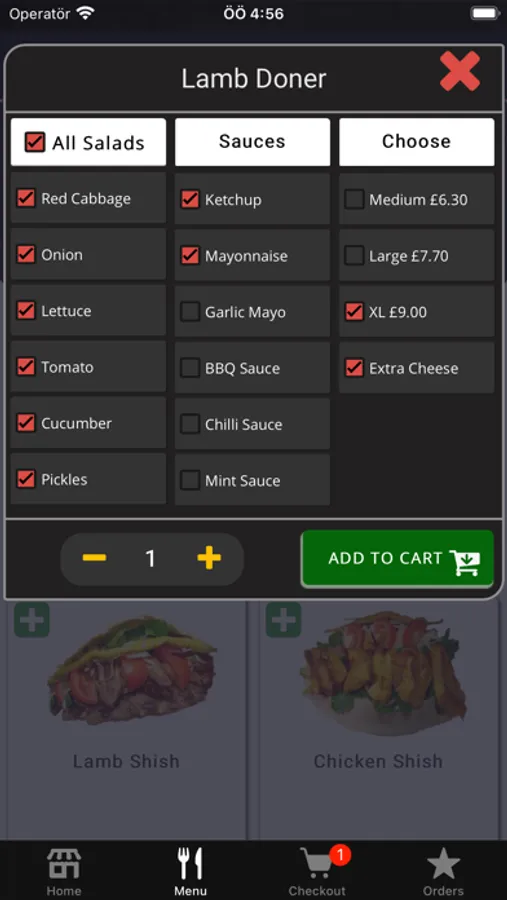Open the Checkout cart icon with badge
Viewport: 507px width, 900px height.
pos(318,871)
